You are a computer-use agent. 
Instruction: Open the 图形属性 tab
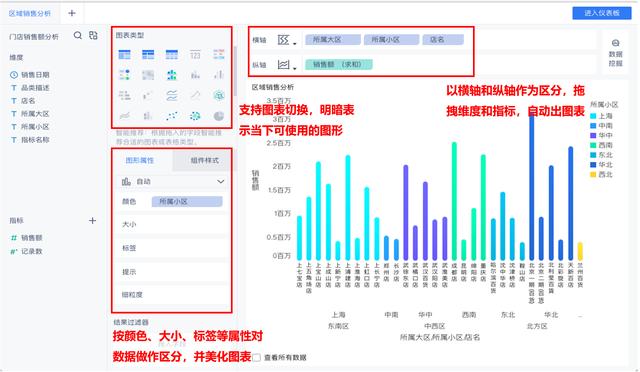pos(140,160)
